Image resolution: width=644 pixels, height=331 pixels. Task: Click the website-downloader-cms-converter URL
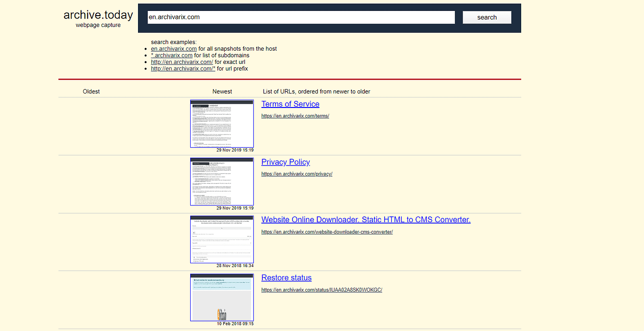(x=327, y=232)
